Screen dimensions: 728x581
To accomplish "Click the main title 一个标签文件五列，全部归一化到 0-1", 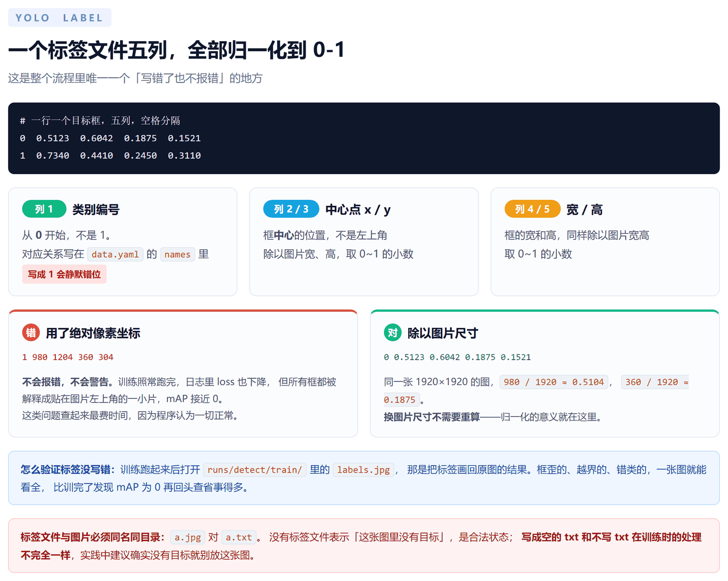I will pos(177,50).
